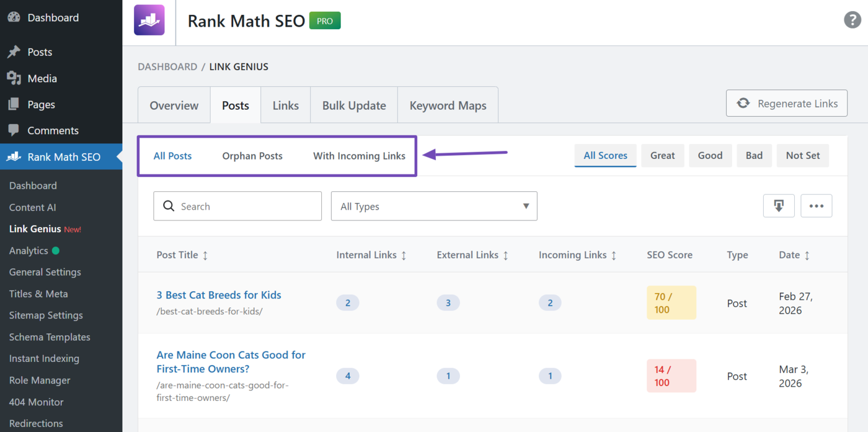Sort by Post Title arrows

click(x=205, y=255)
